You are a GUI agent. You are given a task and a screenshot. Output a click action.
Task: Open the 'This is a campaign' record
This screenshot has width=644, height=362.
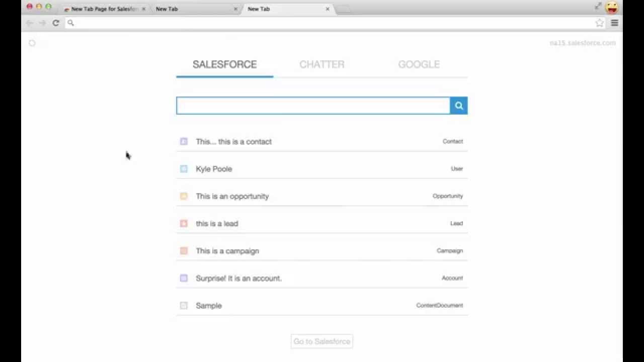[227, 251]
